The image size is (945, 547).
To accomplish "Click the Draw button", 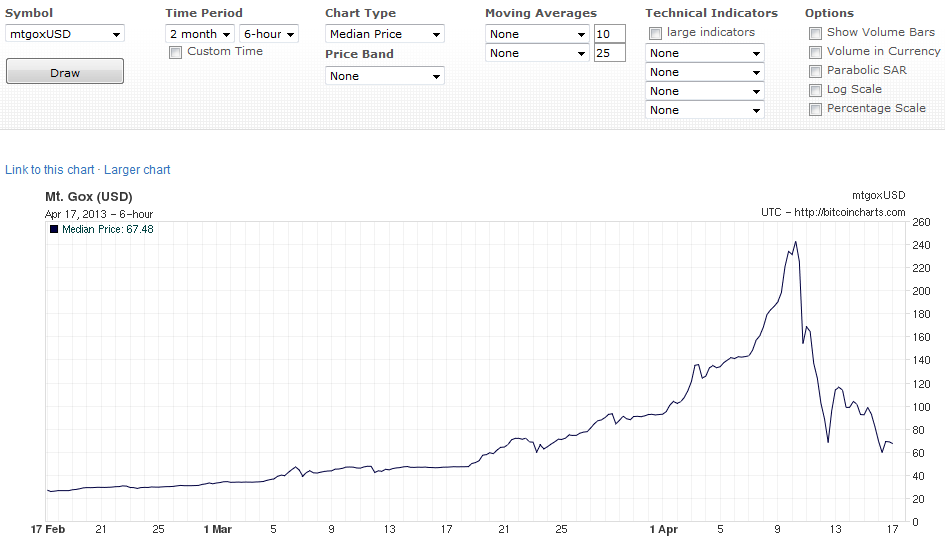I will [64, 72].
